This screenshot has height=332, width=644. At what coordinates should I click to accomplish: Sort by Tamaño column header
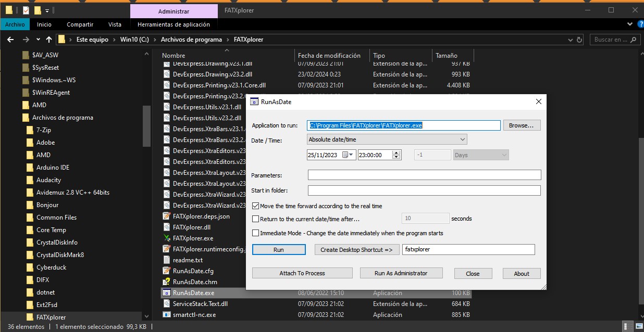447,56
